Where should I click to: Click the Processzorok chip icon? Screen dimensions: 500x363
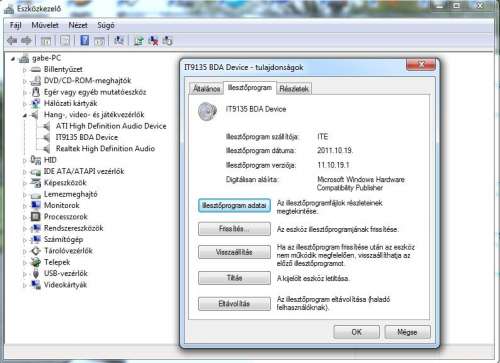[x=36, y=217]
